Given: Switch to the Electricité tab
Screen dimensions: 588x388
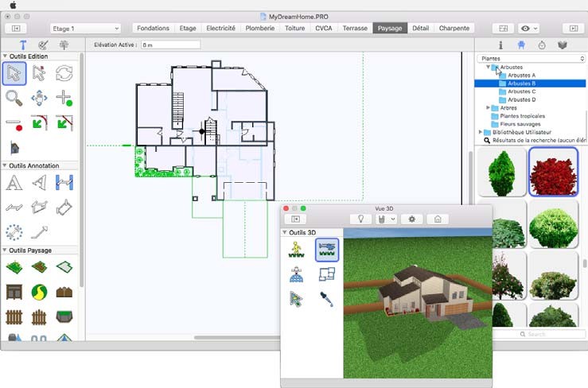Looking at the screenshot, I should [221, 28].
